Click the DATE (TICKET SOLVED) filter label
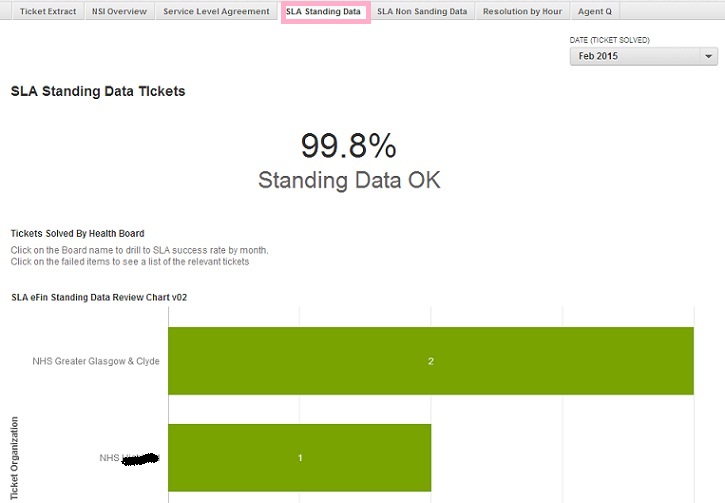The width and height of the screenshot is (725, 503). [609, 40]
